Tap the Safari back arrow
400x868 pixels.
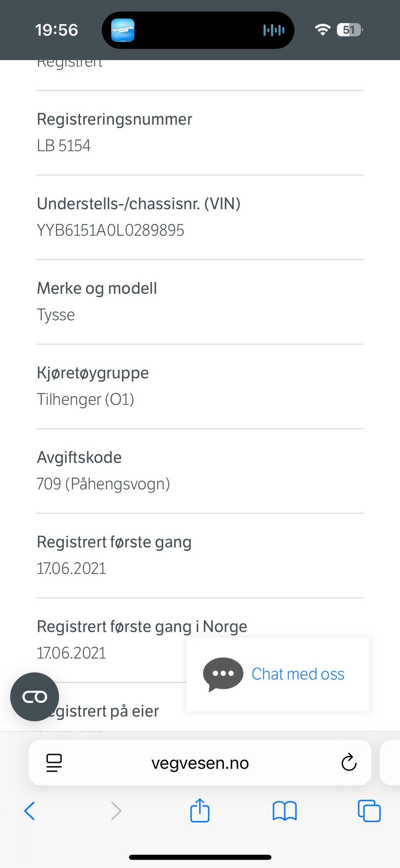[x=30, y=811]
